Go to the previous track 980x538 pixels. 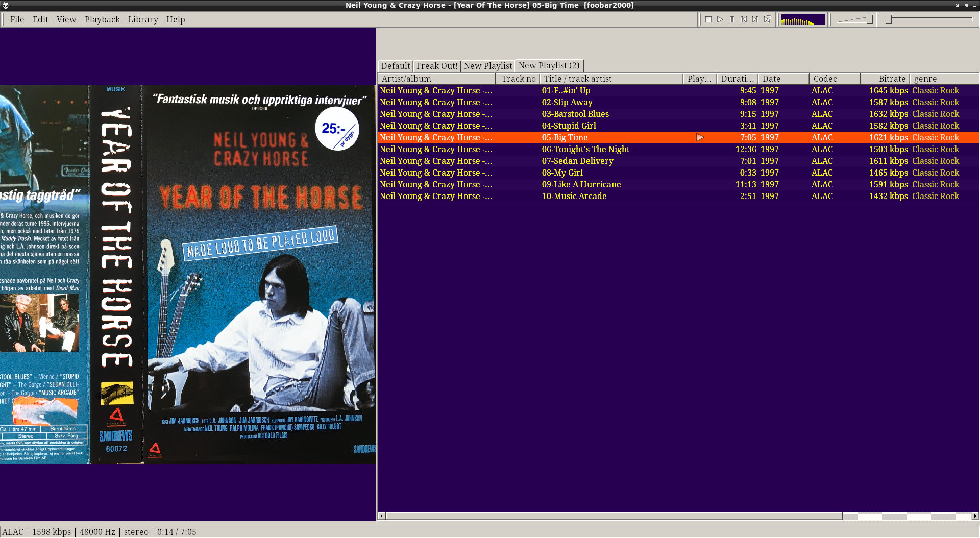[744, 19]
